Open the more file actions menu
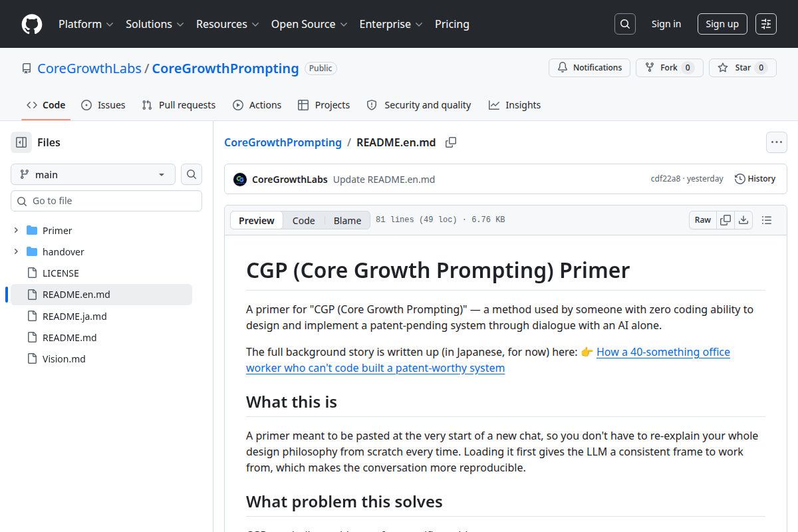Viewport: 798px width, 532px height. 777,142
